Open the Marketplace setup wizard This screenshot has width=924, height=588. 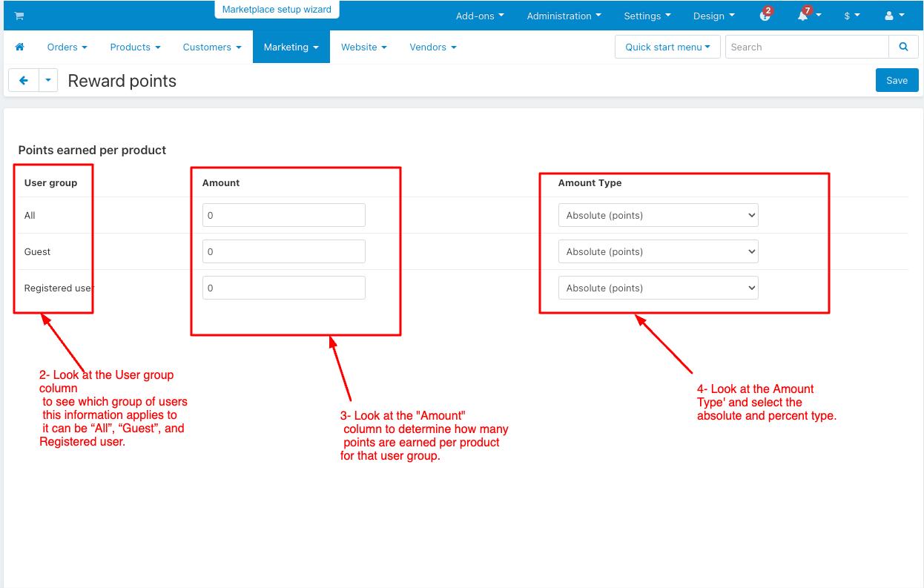coord(277,10)
